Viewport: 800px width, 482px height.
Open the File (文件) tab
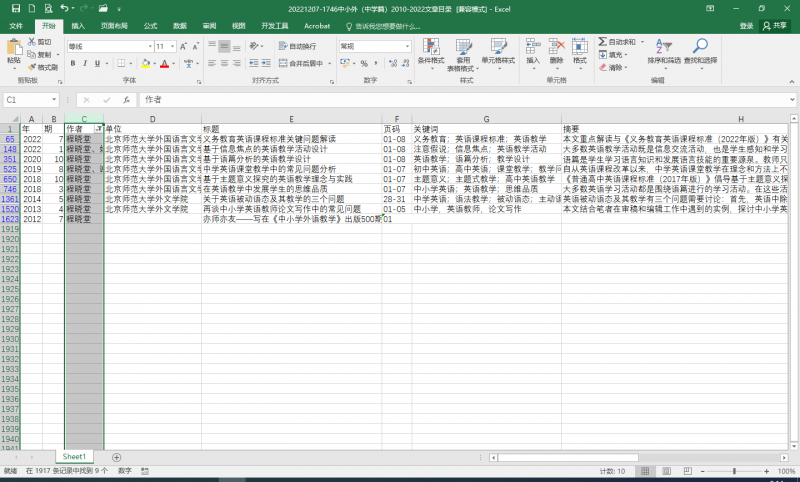tap(16, 26)
